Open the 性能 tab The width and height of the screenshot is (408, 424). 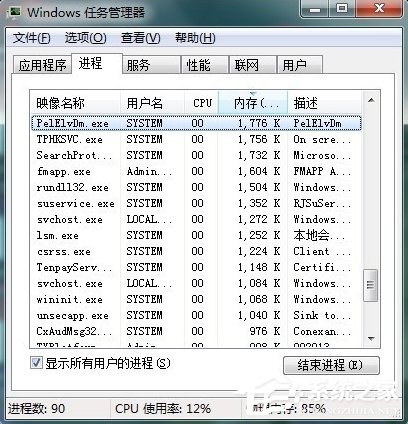pyautogui.click(x=205, y=65)
